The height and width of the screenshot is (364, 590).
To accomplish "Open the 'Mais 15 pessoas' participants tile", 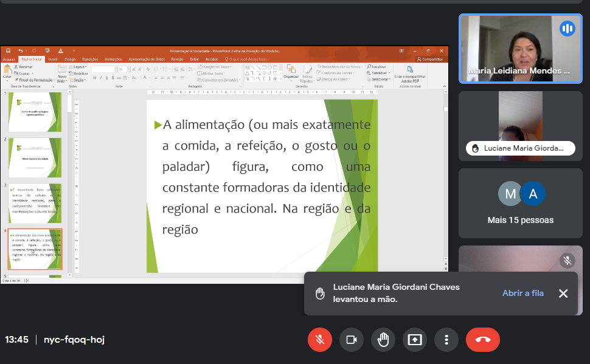I will pos(520,203).
